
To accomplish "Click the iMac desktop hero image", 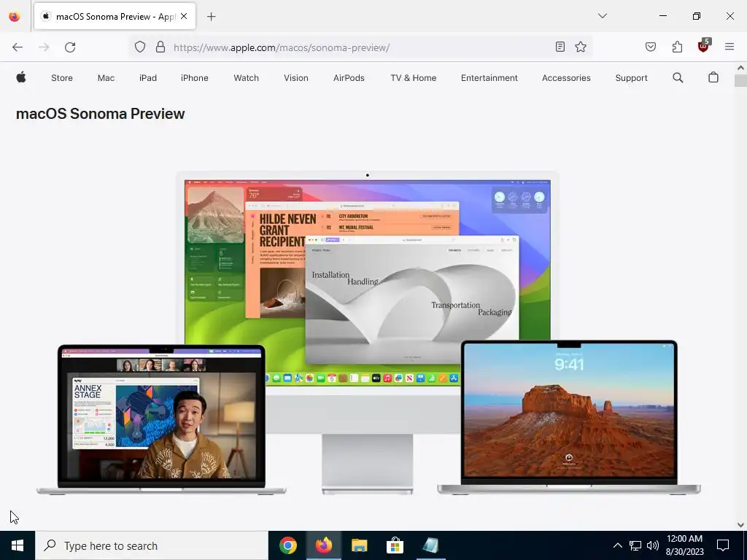I will click(368, 286).
